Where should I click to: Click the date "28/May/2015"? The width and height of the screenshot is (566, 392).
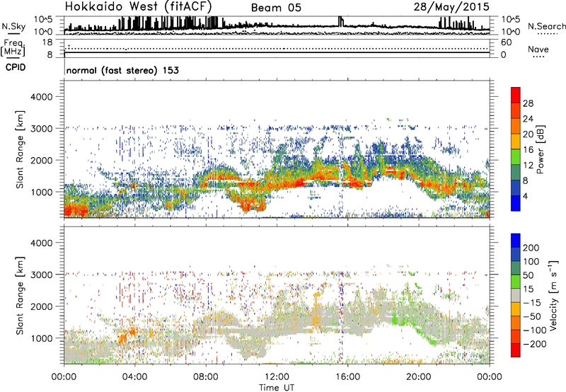click(x=451, y=6)
